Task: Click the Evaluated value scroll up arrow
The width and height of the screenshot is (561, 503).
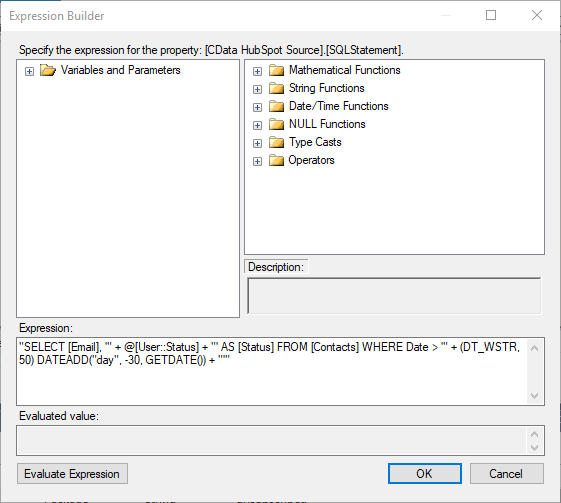Action: click(x=535, y=434)
